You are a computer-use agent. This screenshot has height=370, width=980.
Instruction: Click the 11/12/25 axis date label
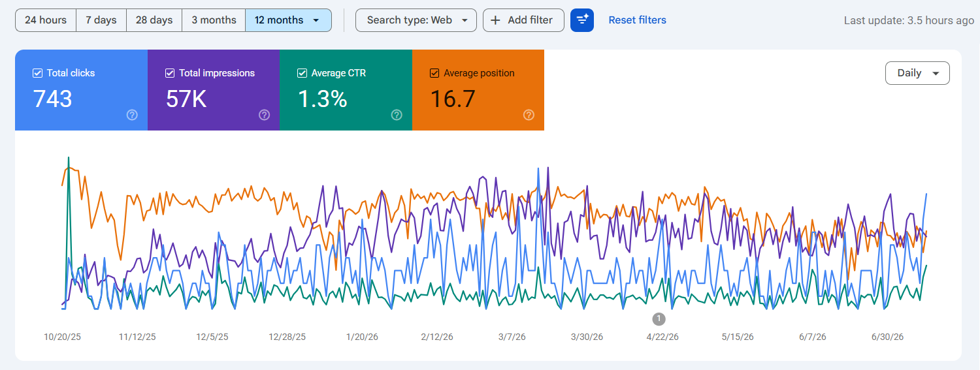pyautogui.click(x=137, y=337)
